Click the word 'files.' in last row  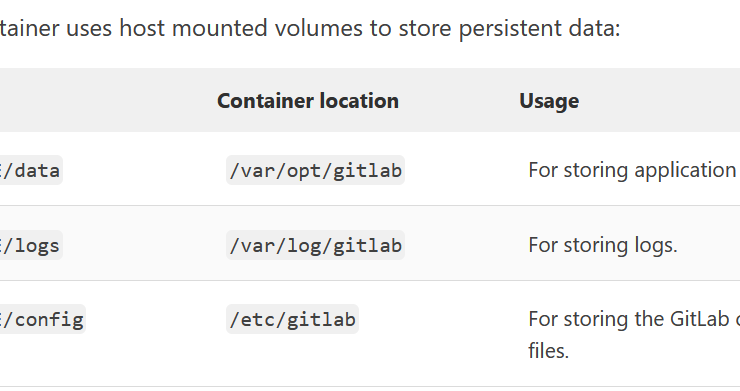pos(548,351)
